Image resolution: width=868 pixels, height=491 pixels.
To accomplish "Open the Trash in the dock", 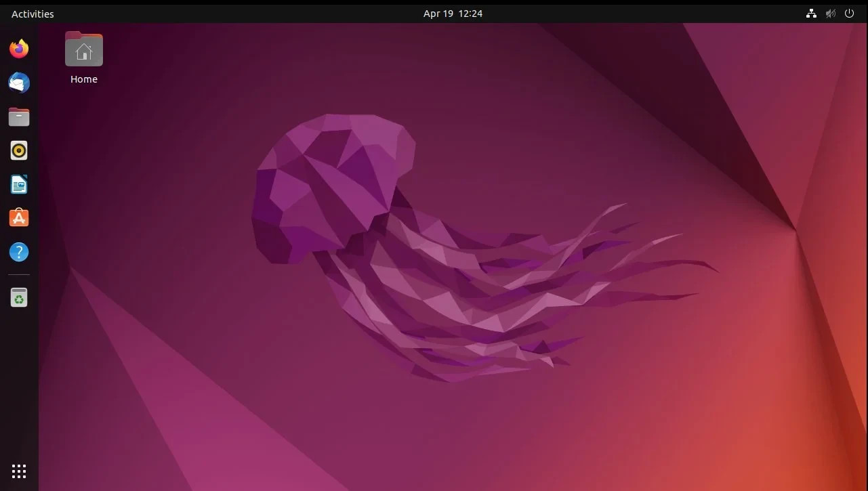I will [x=19, y=297].
